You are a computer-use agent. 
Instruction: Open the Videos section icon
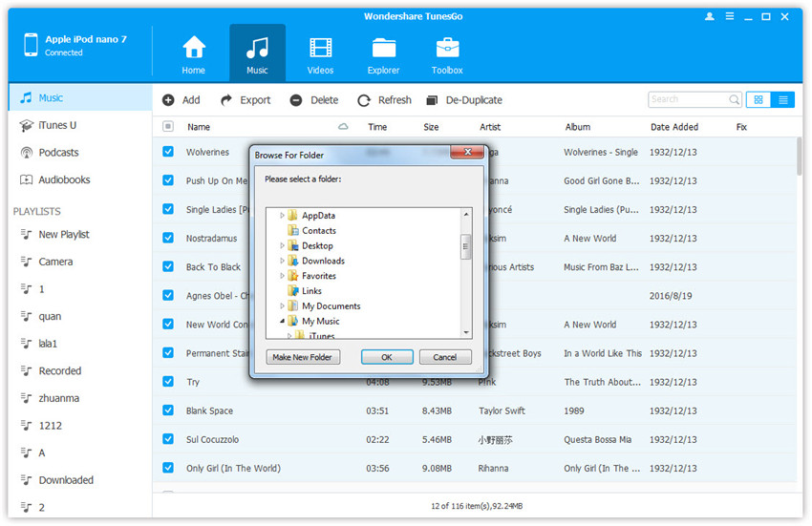click(x=321, y=48)
